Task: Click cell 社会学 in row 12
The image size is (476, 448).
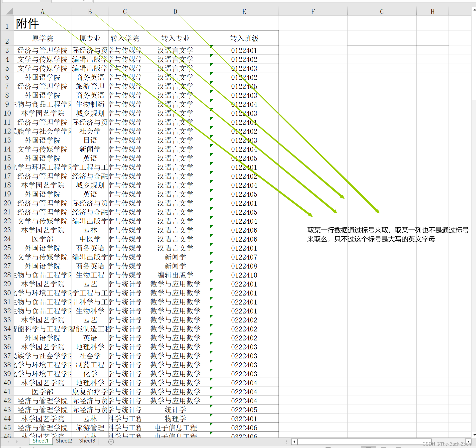Action: pyautogui.click(x=90, y=131)
